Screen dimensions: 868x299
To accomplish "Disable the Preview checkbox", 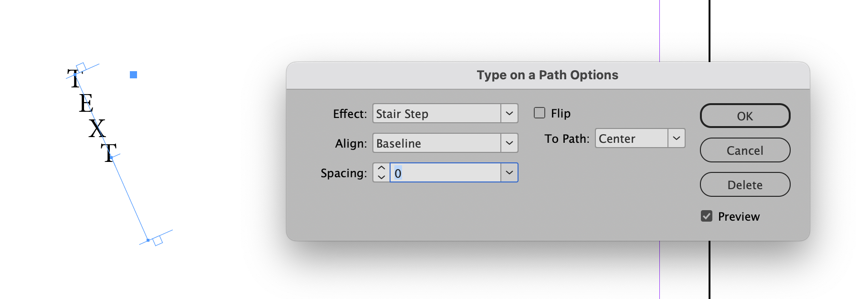I will (x=706, y=216).
